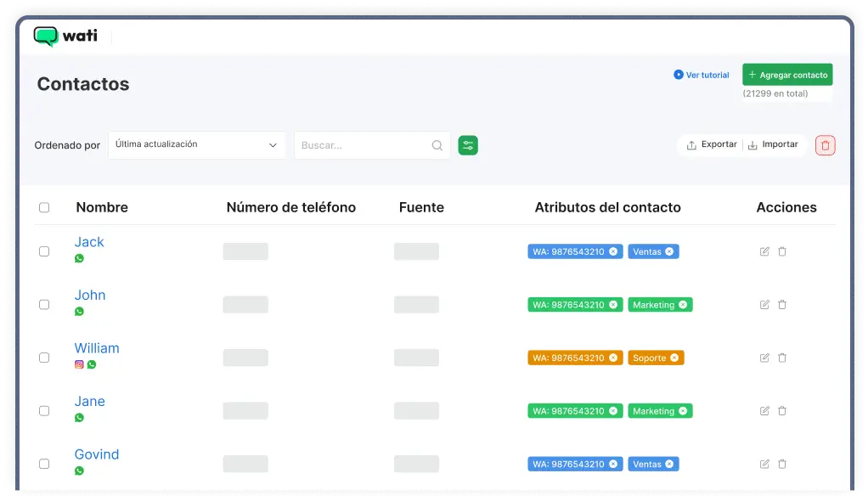Click the red bulk delete trash icon

(x=825, y=144)
